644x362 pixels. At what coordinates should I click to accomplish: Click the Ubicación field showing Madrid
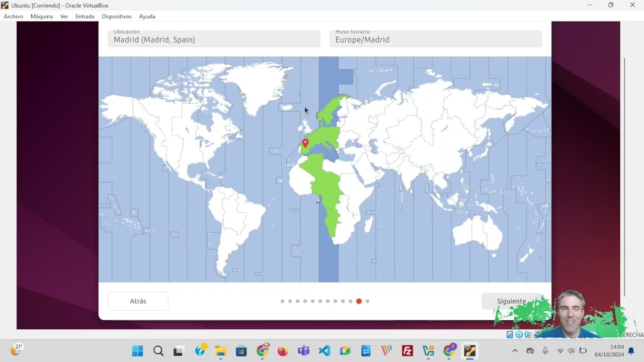(214, 38)
